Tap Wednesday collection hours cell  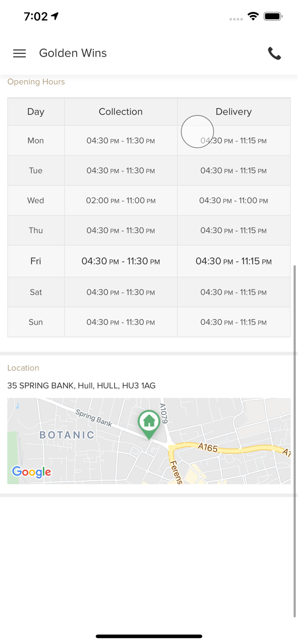tap(120, 200)
